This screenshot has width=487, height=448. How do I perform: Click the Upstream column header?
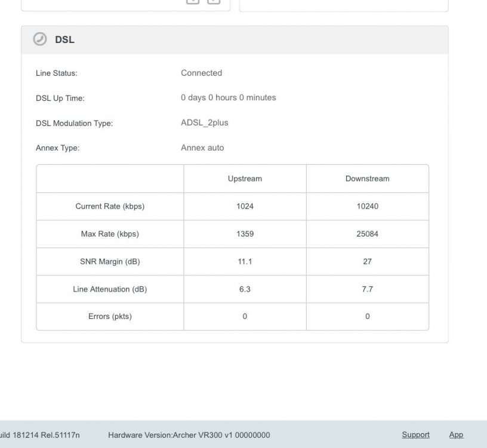click(x=245, y=179)
